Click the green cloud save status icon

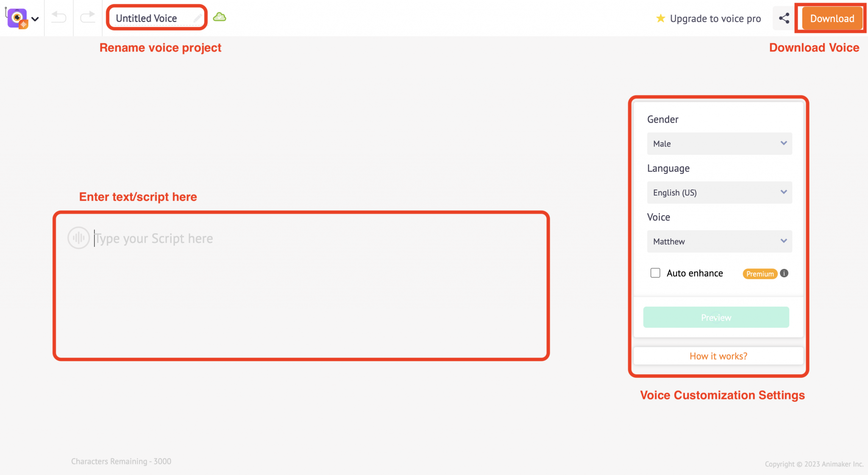[x=220, y=17]
